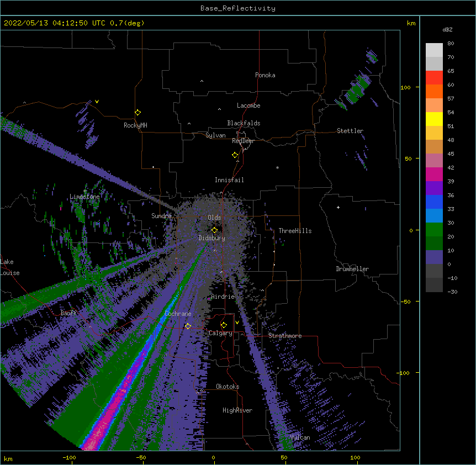This screenshot has height=465, width=476.
Task: Click the white asterisk above Limestone label
Action: tap(85, 191)
